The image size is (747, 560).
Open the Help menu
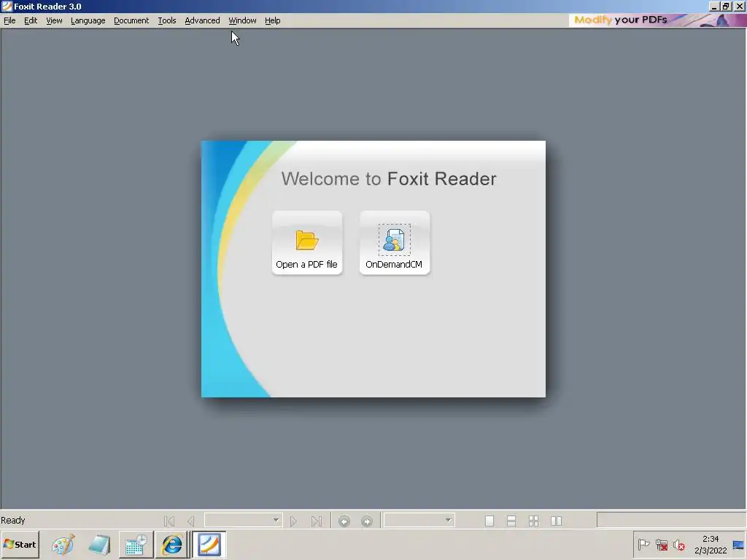(272, 20)
